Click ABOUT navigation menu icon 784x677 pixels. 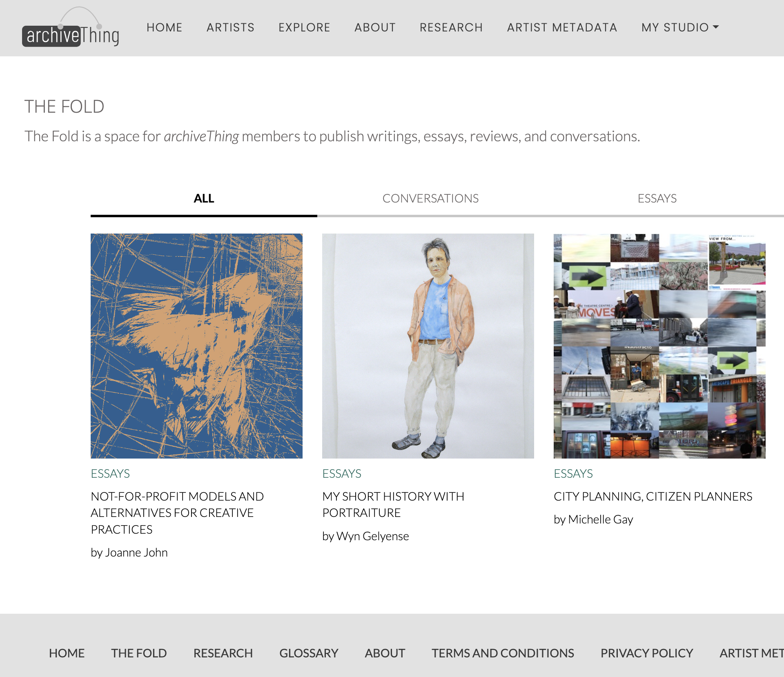(x=375, y=27)
